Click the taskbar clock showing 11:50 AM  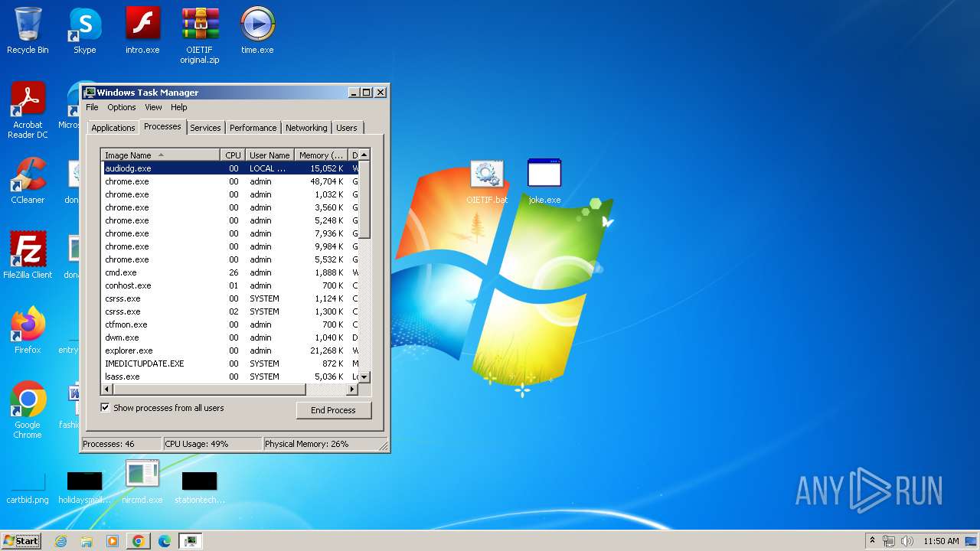pyautogui.click(x=941, y=541)
